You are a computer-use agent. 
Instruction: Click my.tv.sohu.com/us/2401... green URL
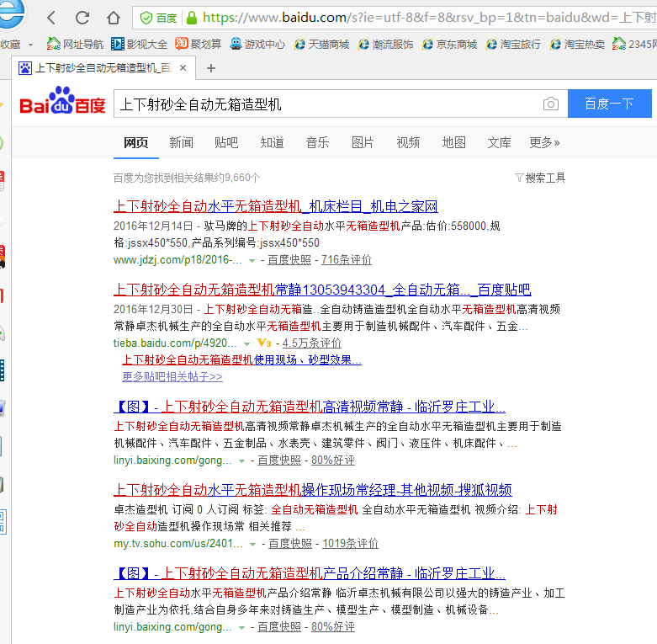click(x=178, y=543)
